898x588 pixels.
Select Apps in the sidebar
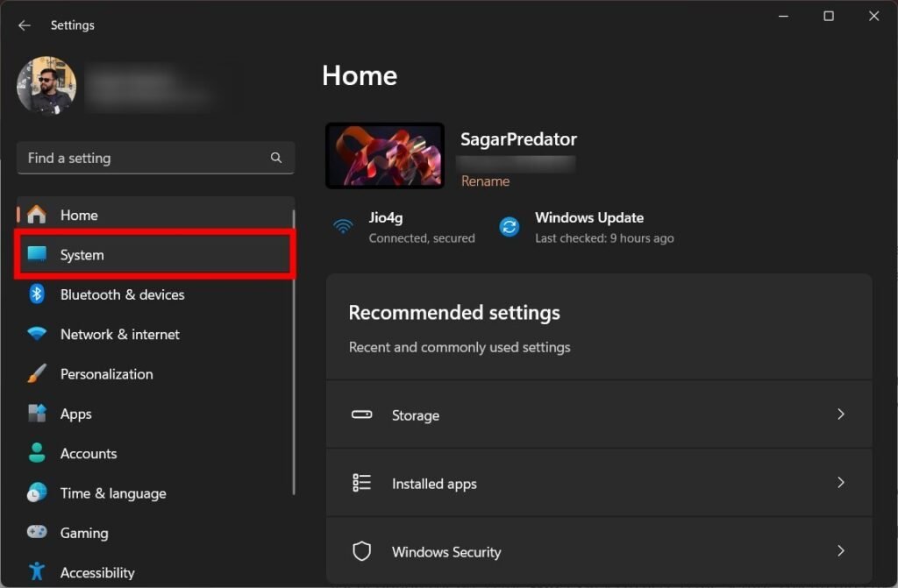coord(156,414)
